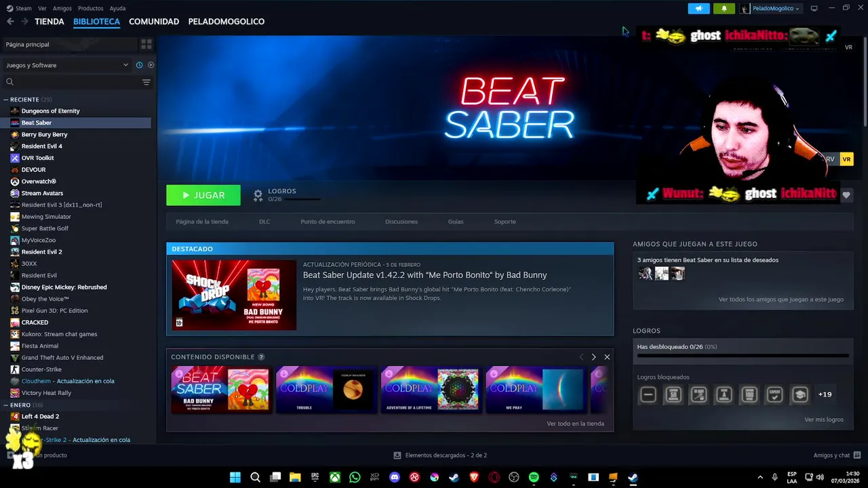868x488 pixels.
Task: Open Discord from the taskbar
Action: [x=395, y=477]
